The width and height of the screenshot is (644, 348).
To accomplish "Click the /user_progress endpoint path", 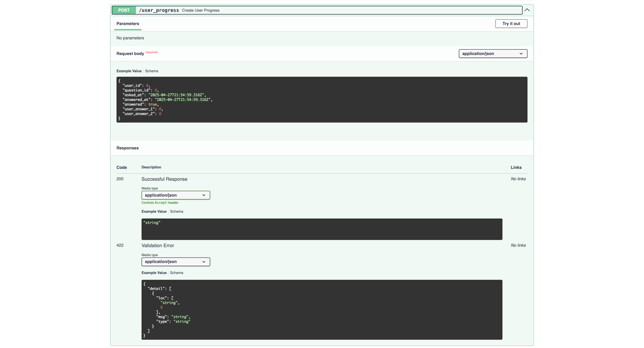I will pyautogui.click(x=159, y=10).
